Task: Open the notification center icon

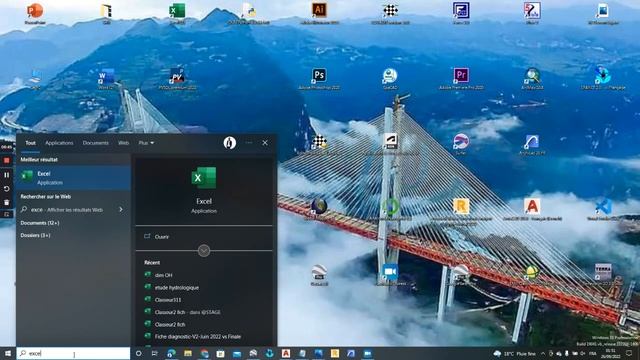Action: pos(629,353)
